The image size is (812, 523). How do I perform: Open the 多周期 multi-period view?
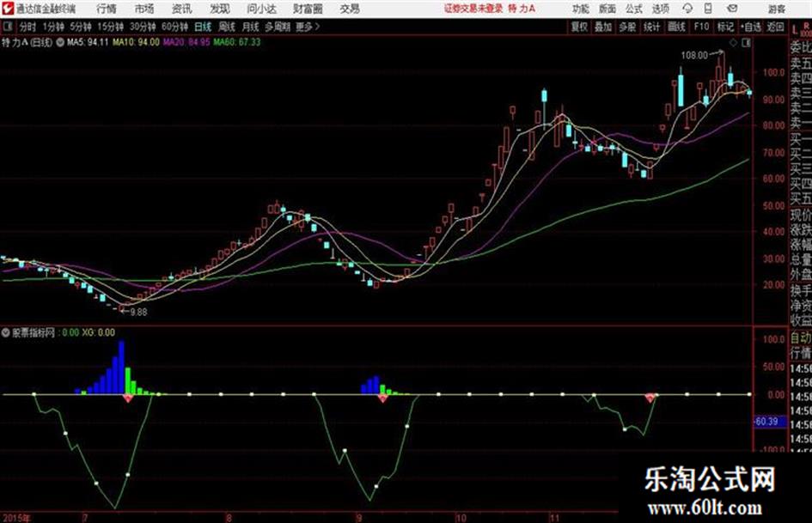pos(278,27)
